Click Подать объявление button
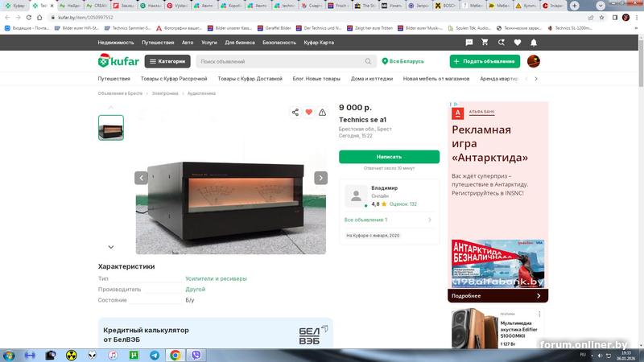644x362 pixels. coord(485,61)
